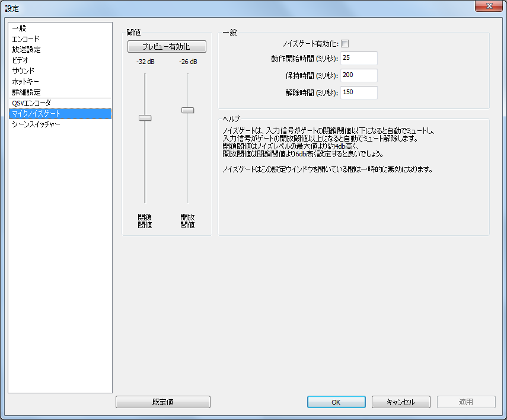
Task: Click the 開放閾値 slider handle
Action: 187,110
